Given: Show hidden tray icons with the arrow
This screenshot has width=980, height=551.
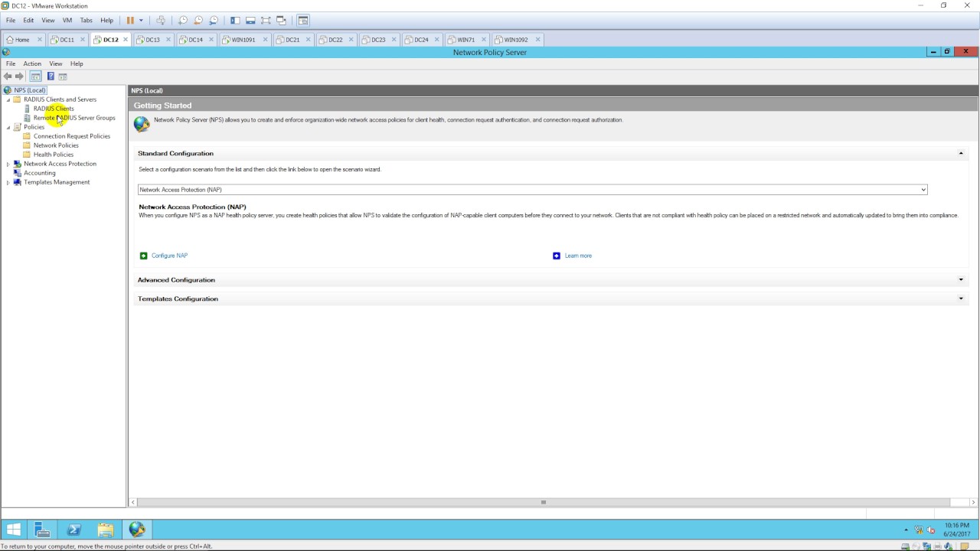Looking at the screenshot, I should click(x=906, y=530).
